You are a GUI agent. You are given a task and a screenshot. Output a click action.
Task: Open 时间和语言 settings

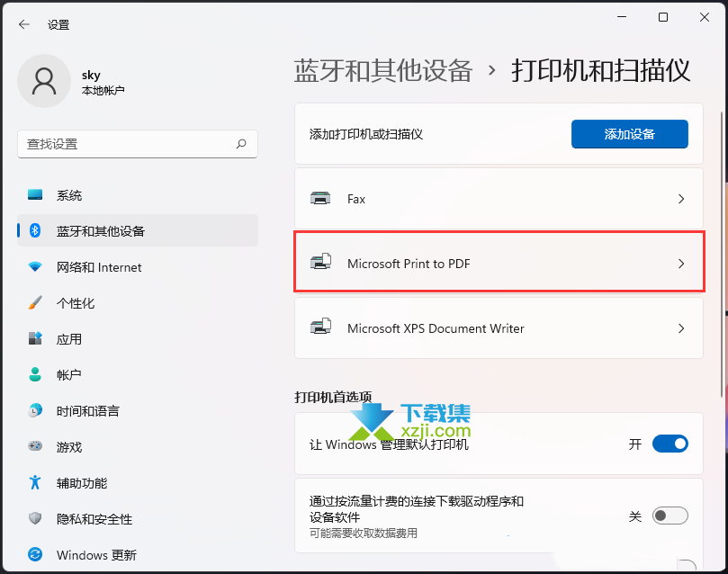pyautogui.click(x=138, y=410)
